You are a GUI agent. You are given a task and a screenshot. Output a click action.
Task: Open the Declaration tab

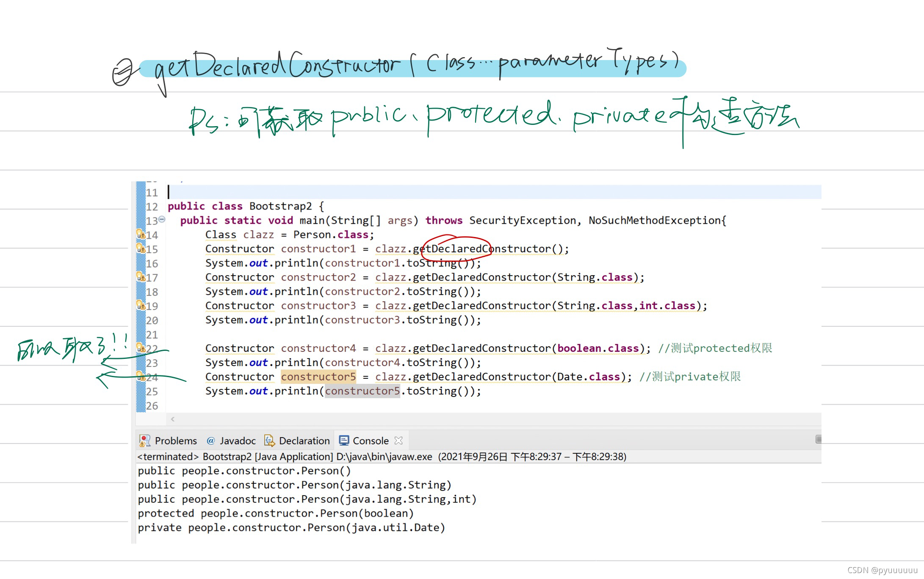pos(304,441)
